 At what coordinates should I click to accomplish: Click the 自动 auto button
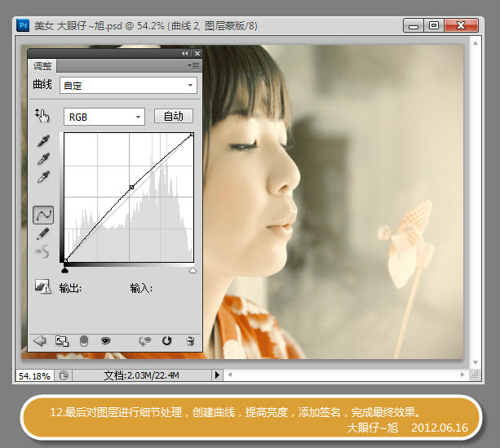click(174, 116)
